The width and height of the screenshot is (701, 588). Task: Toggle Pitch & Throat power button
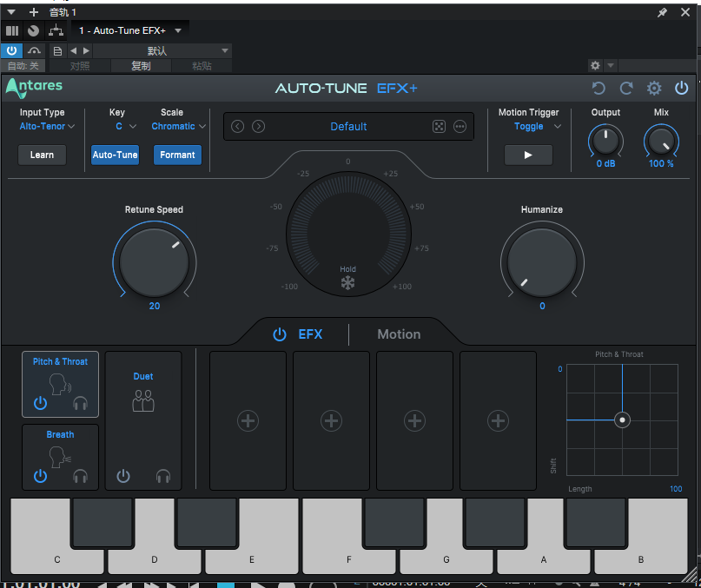(x=40, y=403)
